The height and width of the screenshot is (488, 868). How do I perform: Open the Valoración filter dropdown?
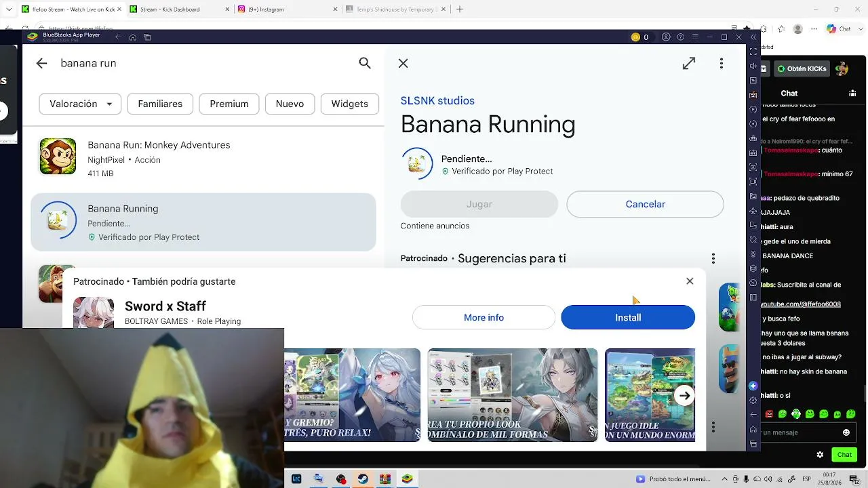tap(80, 104)
